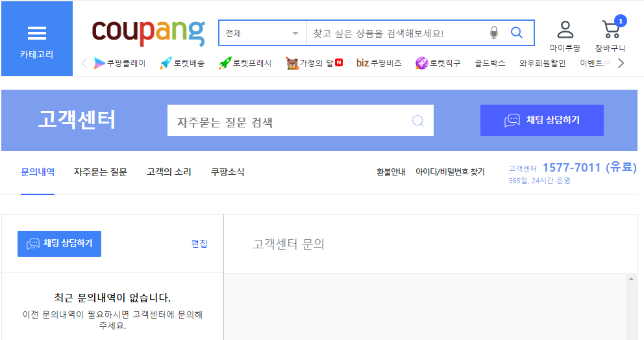Click 채팅 상담하기 button in the left panel

pos(59,243)
